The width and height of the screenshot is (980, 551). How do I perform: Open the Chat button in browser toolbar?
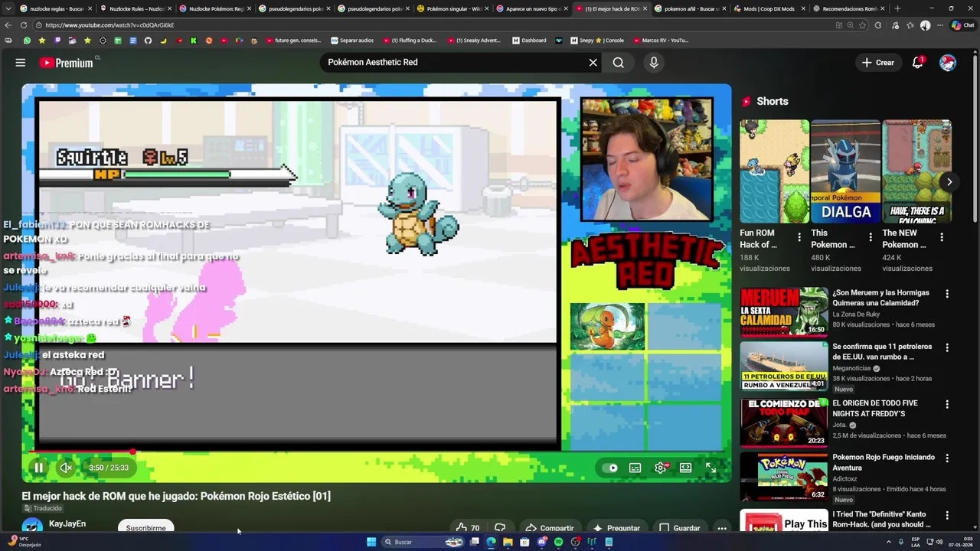click(963, 25)
